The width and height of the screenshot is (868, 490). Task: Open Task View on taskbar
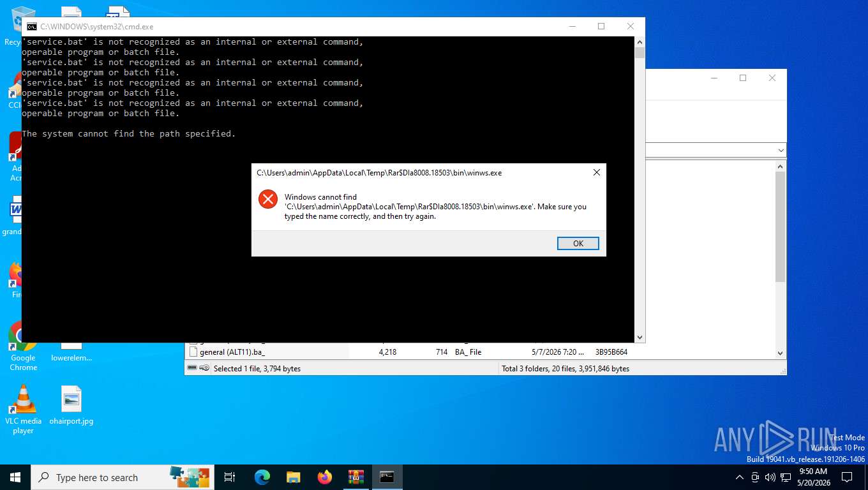(x=230, y=477)
